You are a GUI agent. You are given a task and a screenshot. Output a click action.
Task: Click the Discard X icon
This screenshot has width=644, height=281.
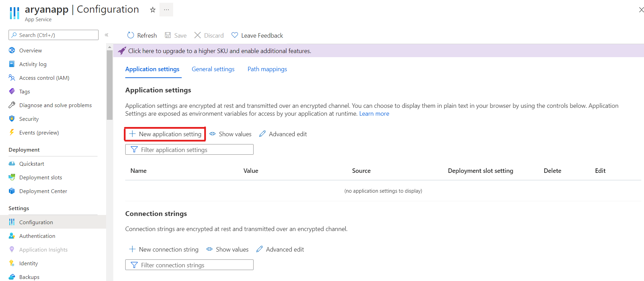click(197, 35)
